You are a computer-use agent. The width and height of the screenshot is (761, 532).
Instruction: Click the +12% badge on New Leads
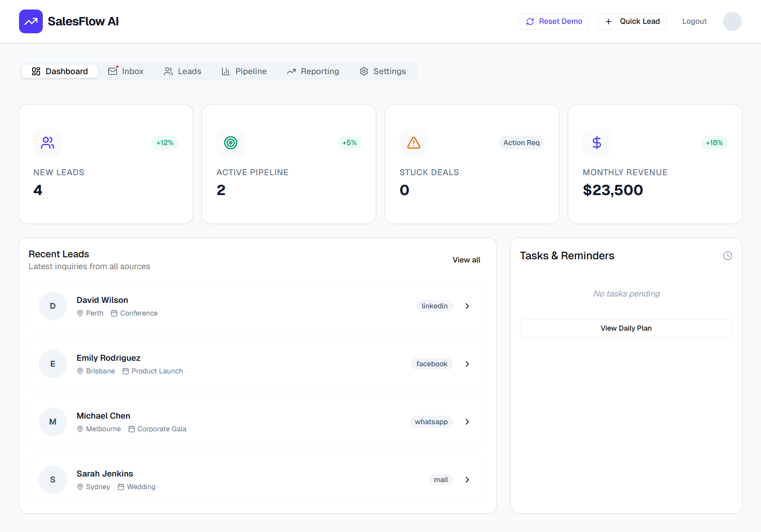tap(165, 143)
